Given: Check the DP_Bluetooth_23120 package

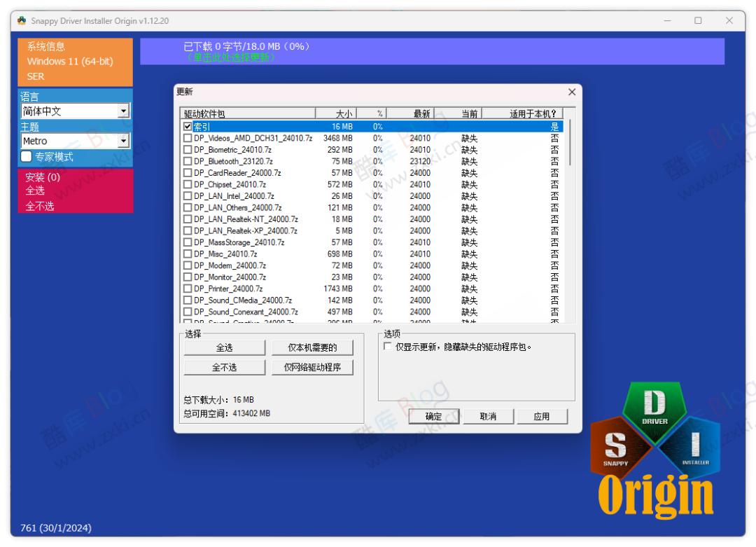Looking at the screenshot, I should 188,162.
